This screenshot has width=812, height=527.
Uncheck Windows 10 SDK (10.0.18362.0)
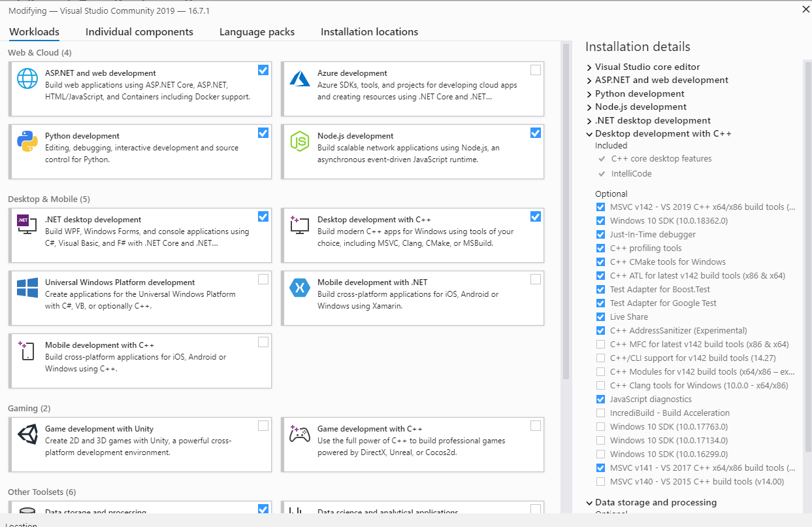tap(600, 220)
